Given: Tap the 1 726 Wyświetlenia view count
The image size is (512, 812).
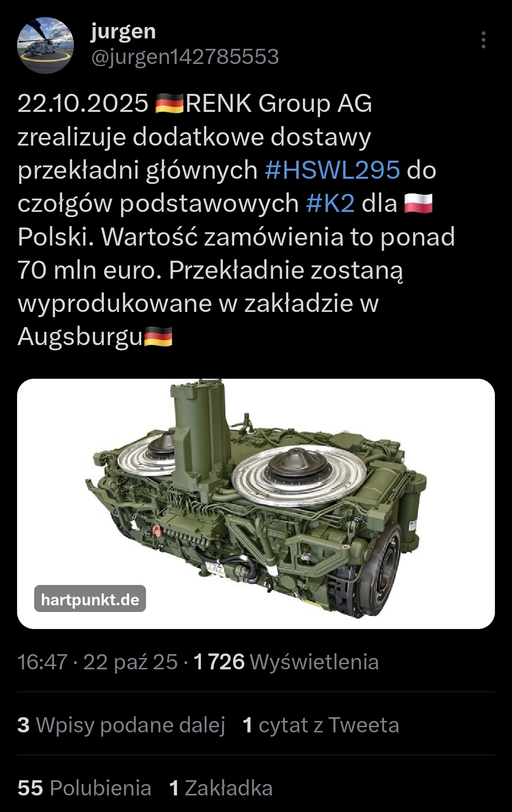Looking at the screenshot, I should point(286,662).
